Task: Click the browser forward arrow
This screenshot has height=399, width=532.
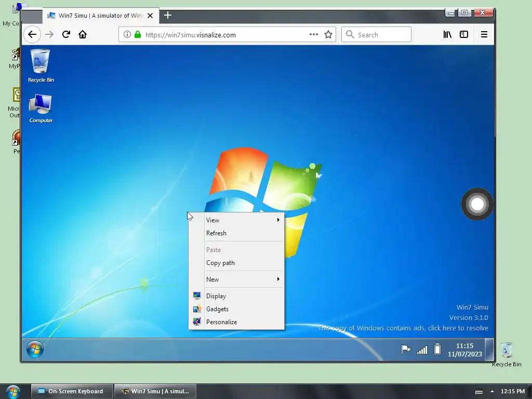Action: 49,34
